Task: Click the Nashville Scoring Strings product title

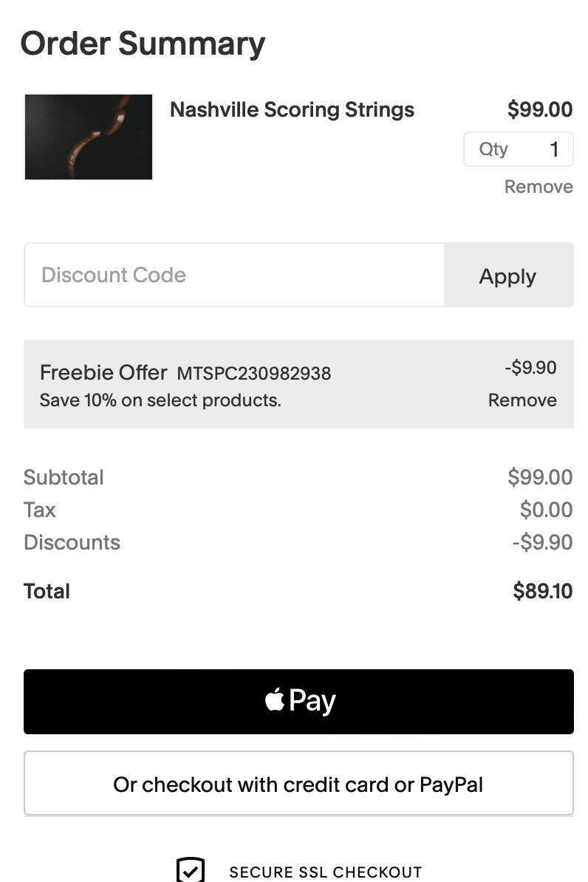Action: click(x=292, y=110)
